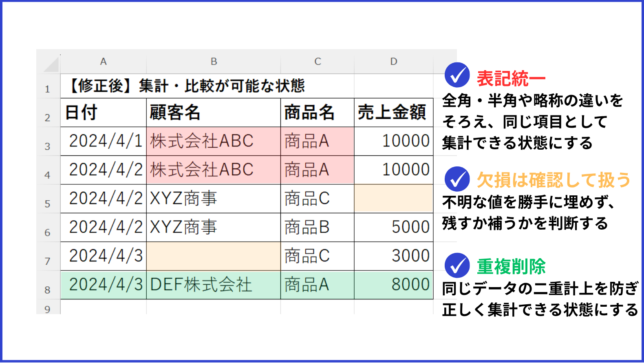The image size is (644, 363).
Task: Click the text line 正しく集計できる状態にする
Action: coord(540,310)
